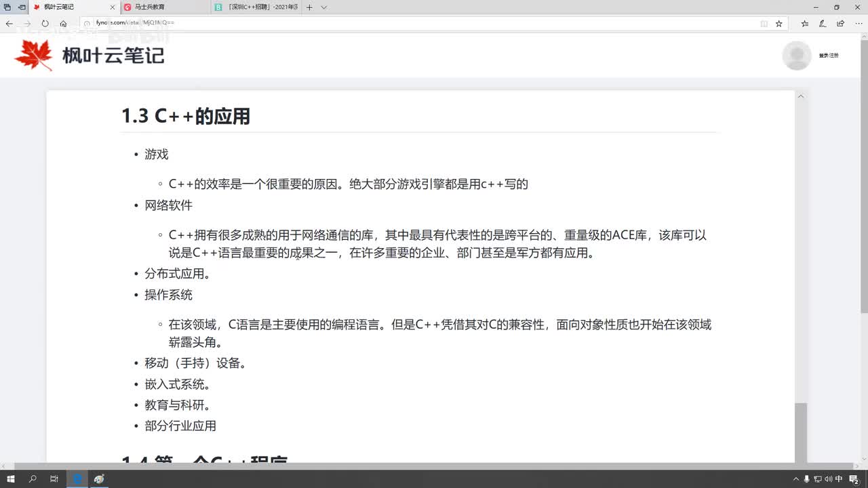The width and height of the screenshot is (868, 488).
Task: Click the paint palette app taskbar icon
Action: (x=100, y=479)
